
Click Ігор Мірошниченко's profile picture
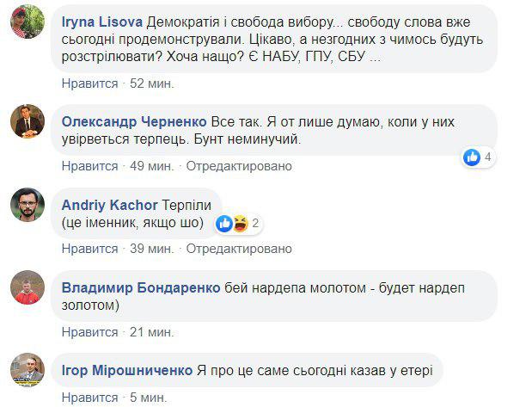pyautogui.click(x=28, y=371)
